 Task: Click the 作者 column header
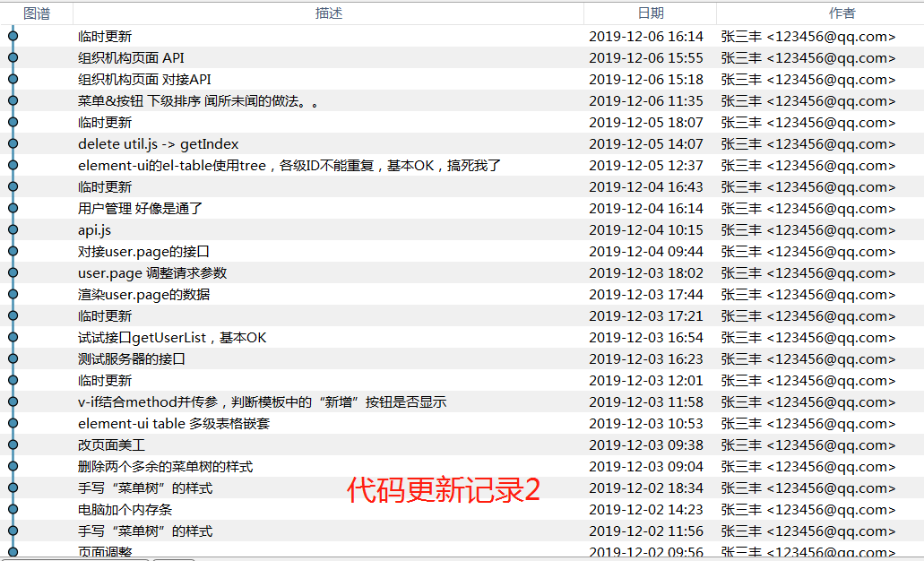click(842, 13)
